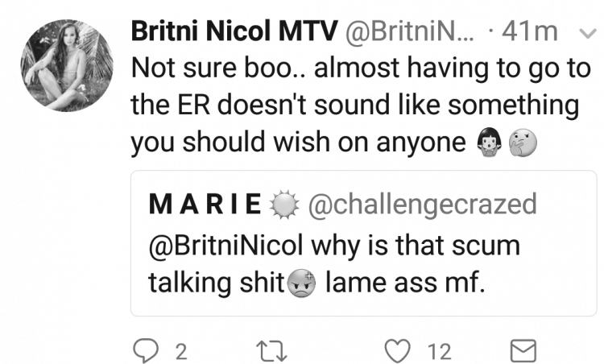Click the @BritniNicol mention in quoted tweet
Image resolution: width=604 pixels, height=364 pixels.
click(x=226, y=246)
